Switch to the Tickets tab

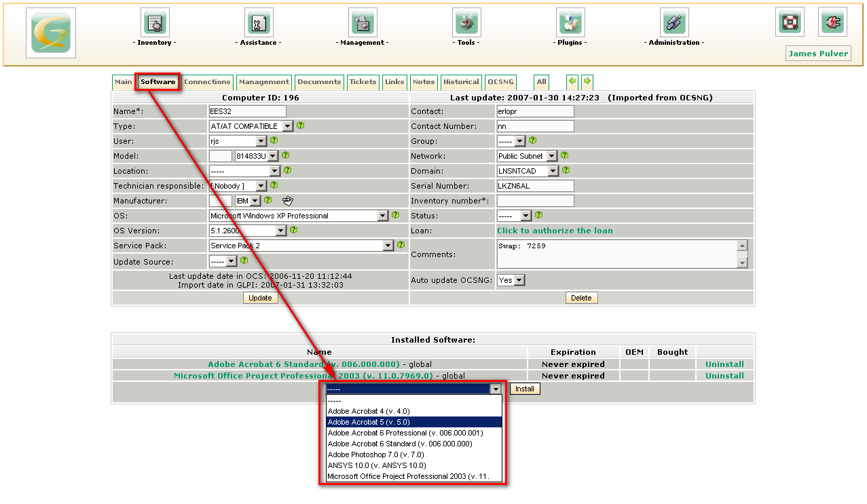[363, 82]
